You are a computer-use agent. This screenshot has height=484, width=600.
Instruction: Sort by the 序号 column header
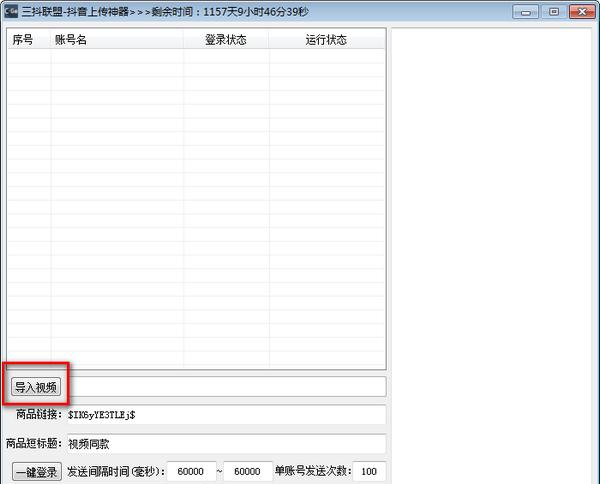(29, 40)
